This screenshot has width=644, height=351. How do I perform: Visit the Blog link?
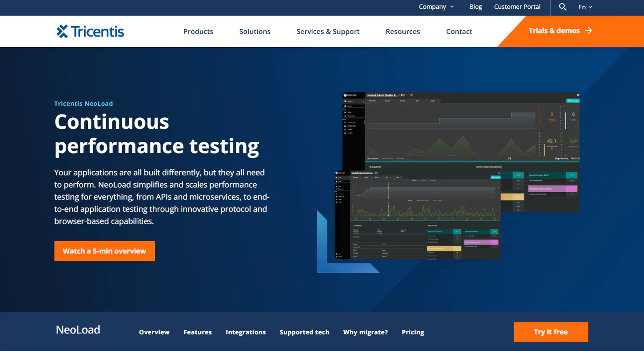pos(475,7)
